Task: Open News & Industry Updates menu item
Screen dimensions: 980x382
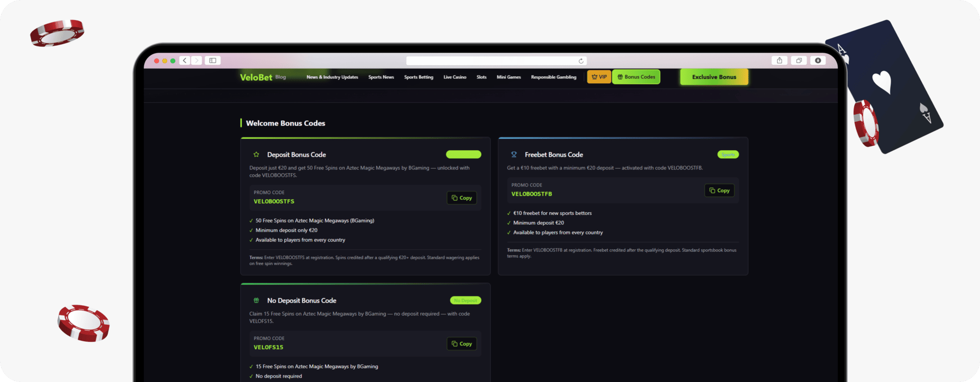Action: (x=332, y=77)
